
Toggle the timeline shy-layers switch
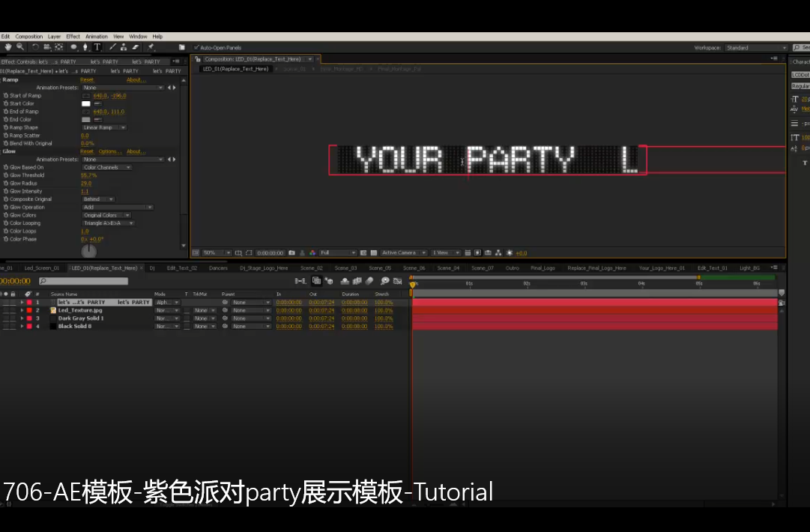pyautogui.click(x=345, y=281)
